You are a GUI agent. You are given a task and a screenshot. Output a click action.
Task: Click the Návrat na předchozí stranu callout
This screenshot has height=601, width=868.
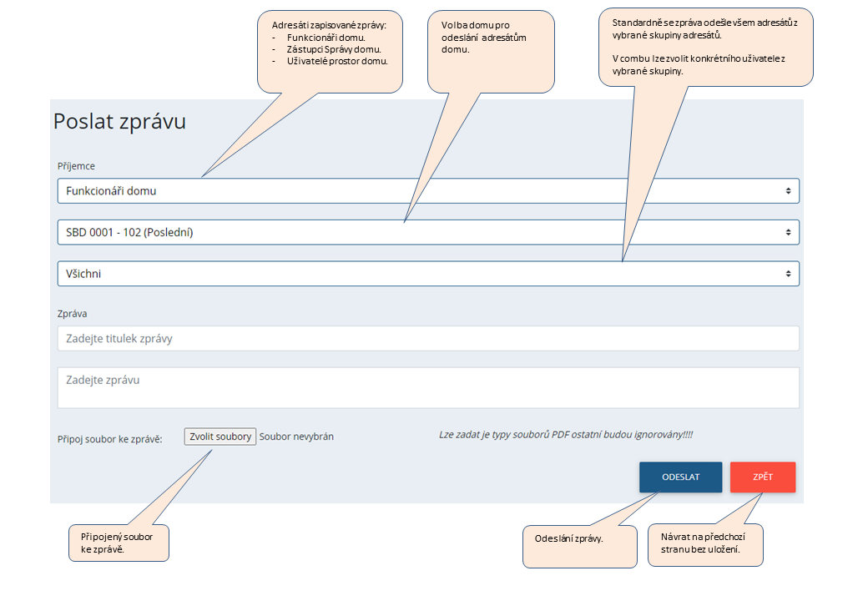[704, 544]
